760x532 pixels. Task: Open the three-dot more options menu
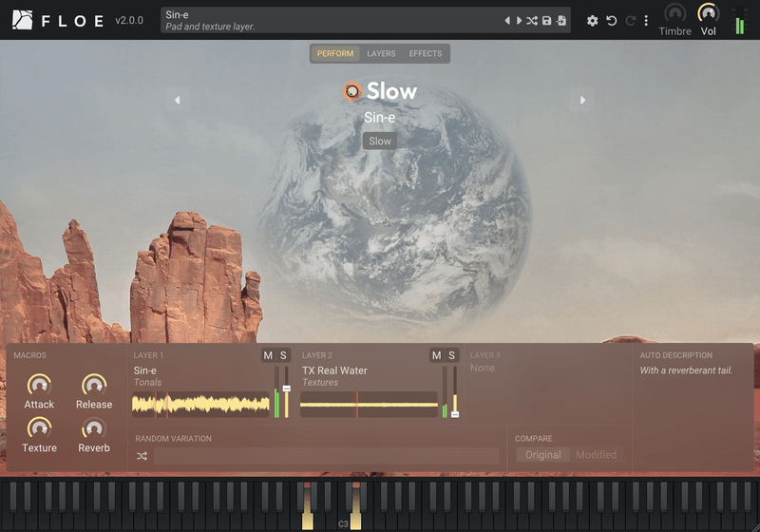pyautogui.click(x=646, y=20)
